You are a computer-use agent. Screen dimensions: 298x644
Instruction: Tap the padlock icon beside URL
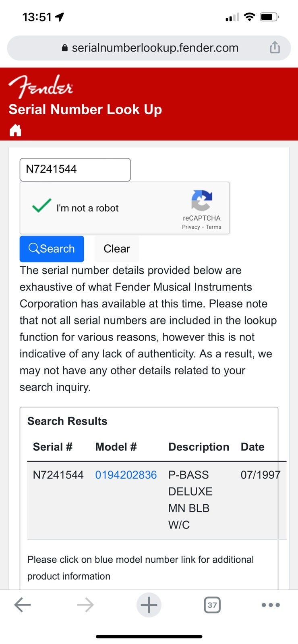click(x=64, y=48)
